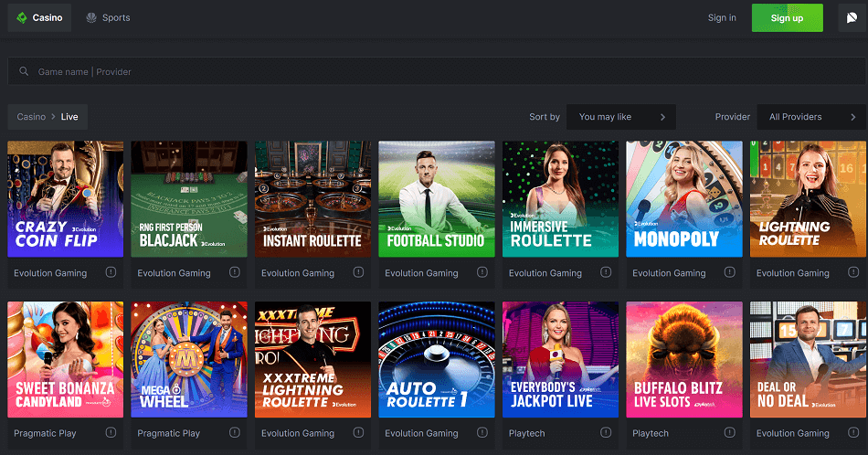Click the info icon for Mega Wheel
868x455 pixels.
pos(235,432)
